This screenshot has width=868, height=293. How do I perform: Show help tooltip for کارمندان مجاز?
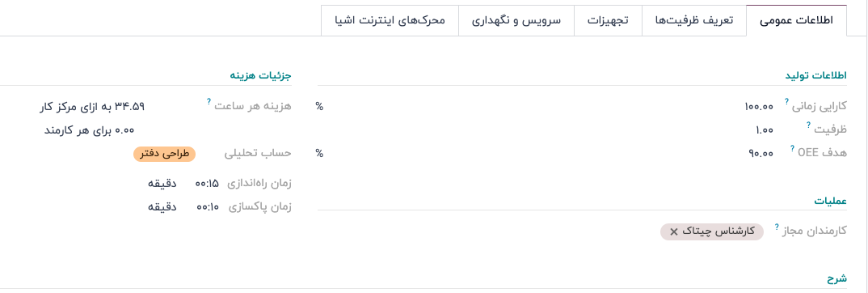[x=777, y=227]
